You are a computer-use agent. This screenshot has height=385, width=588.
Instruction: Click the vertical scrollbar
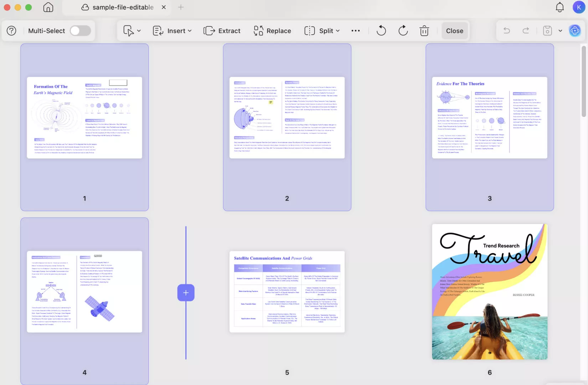[584, 81]
